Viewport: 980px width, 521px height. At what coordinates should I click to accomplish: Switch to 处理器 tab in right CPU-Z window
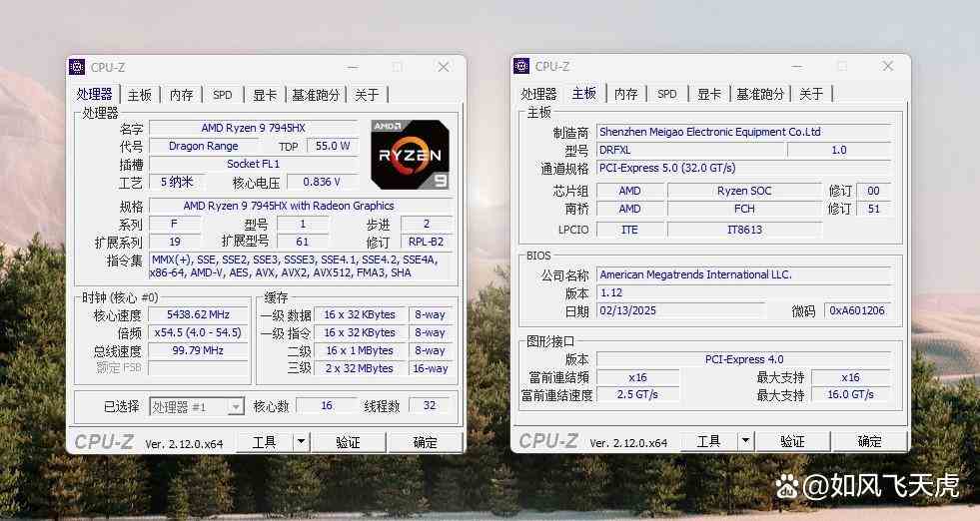[538, 94]
